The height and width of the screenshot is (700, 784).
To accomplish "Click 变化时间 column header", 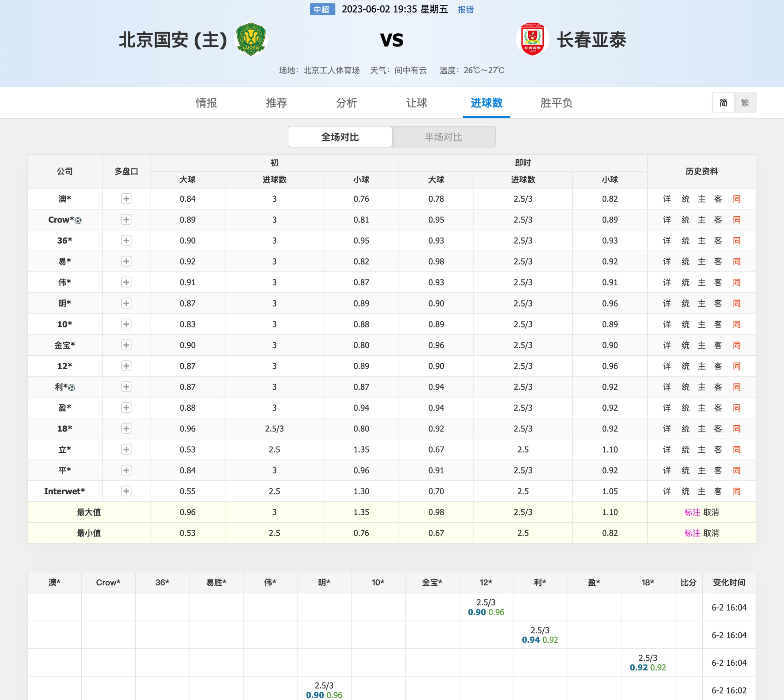I will pos(729,582).
